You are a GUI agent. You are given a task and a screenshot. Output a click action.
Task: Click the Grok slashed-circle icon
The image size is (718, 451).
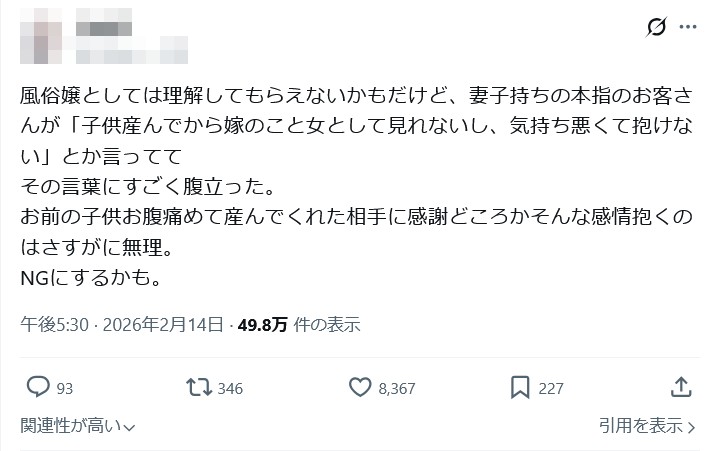(657, 27)
